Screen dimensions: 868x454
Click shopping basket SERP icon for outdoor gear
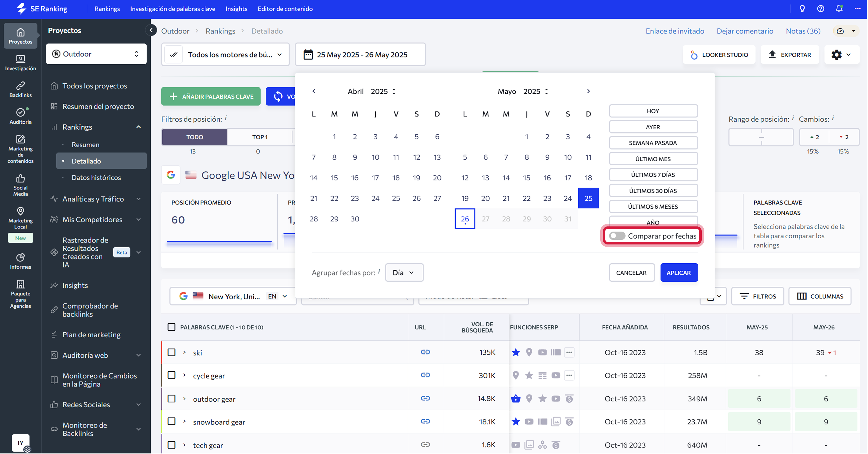pyautogui.click(x=515, y=399)
